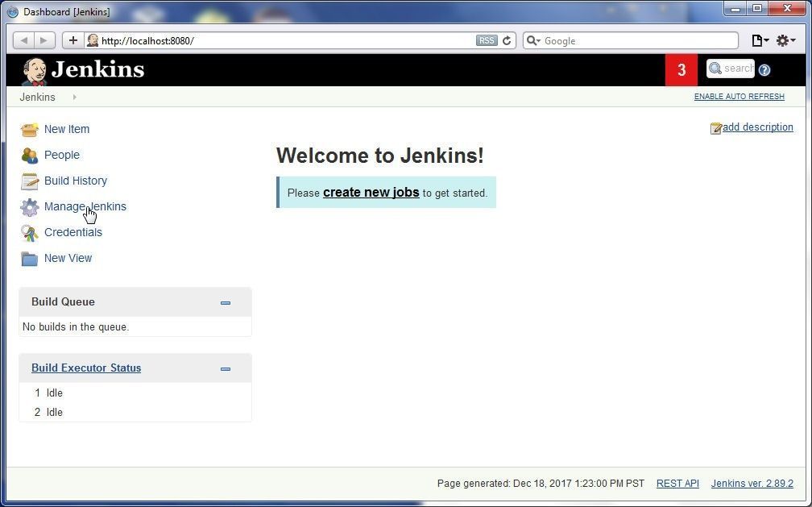
Task: Click the browser back arrow
Action: point(24,40)
